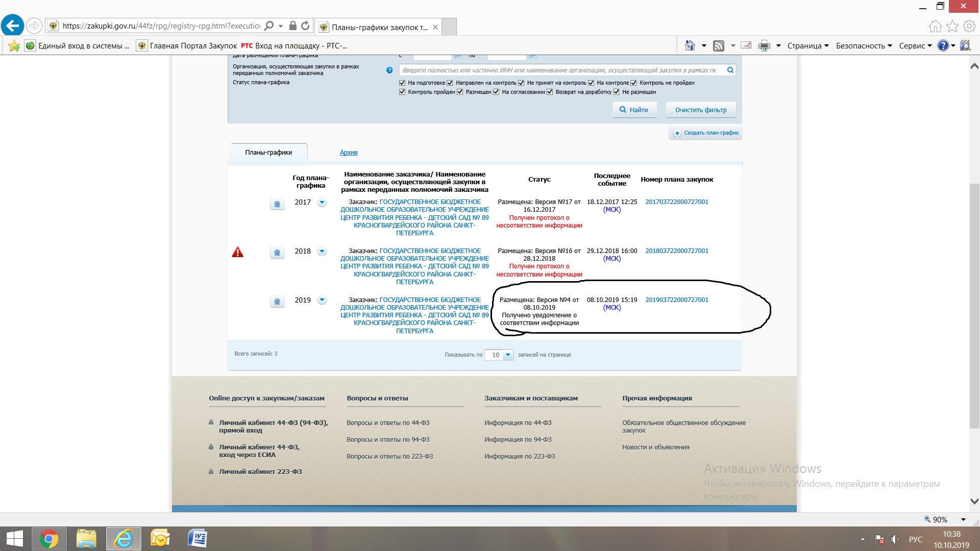This screenshot has width=980, height=551.
Task: Select the Планы-графики tab
Action: point(268,153)
